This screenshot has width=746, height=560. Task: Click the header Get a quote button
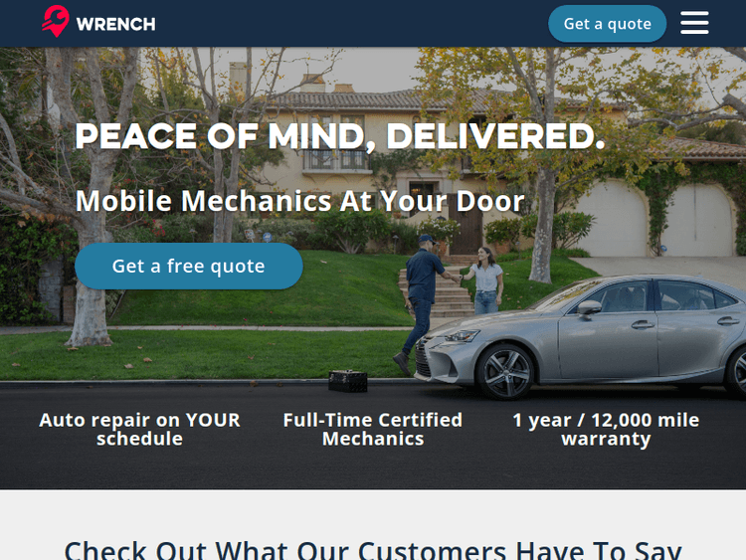pyautogui.click(x=607, y=24)
